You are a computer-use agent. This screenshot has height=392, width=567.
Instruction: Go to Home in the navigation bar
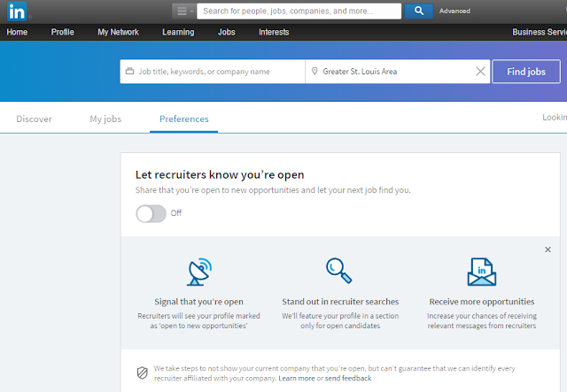pos(17,32)
